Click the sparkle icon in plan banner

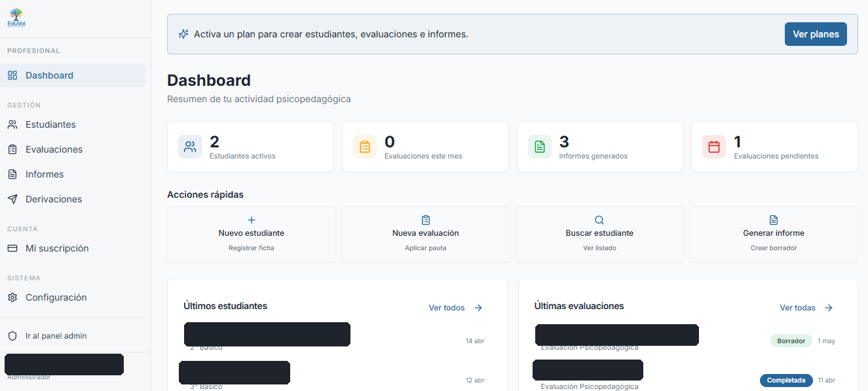pos(183,34)
